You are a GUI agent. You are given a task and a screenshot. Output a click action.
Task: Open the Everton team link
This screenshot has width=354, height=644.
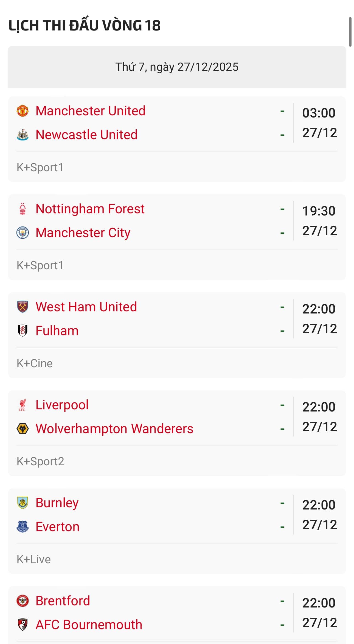57,527
